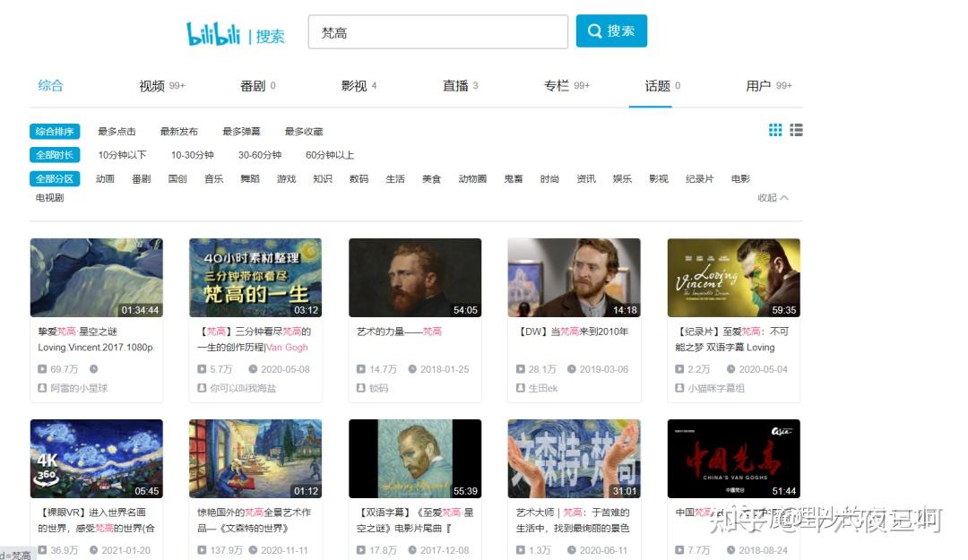Click the search input field containing 梵高

pos(437,31)
